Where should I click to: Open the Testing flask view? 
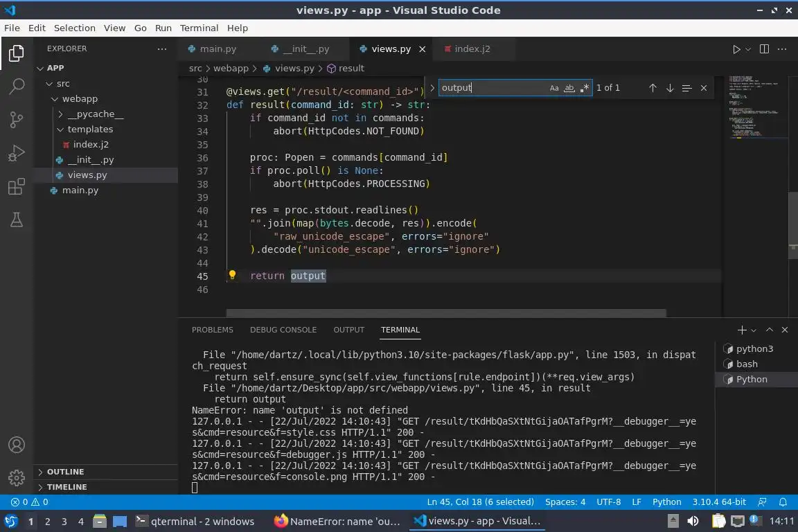[17, 220]
